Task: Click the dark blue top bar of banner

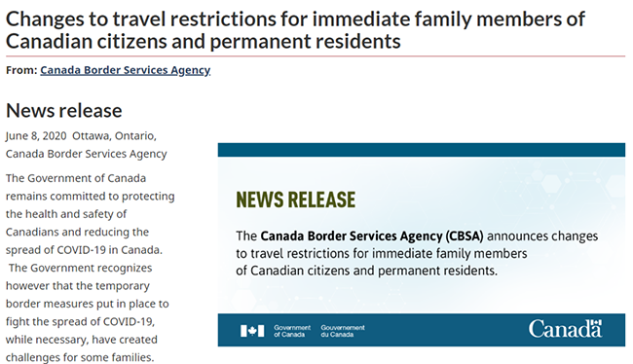Action: (422, 150)
